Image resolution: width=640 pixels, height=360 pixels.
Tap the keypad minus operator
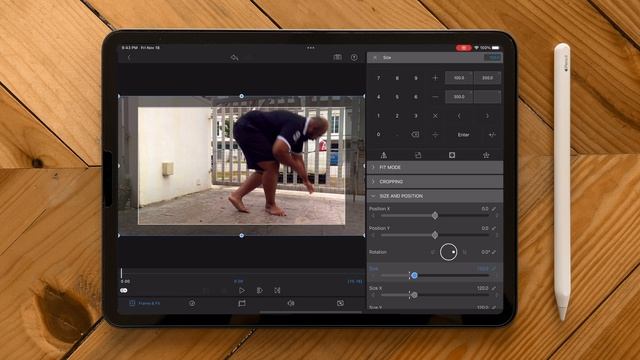[435, 97]
